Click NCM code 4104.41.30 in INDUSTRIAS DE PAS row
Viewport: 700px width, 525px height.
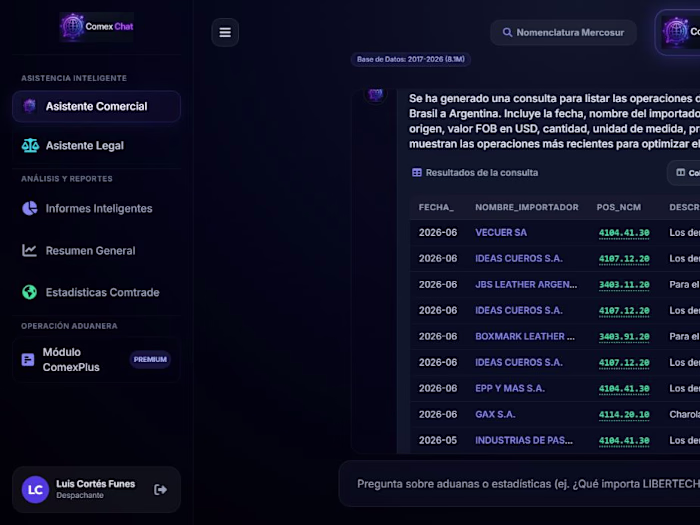tap(624, 441)
